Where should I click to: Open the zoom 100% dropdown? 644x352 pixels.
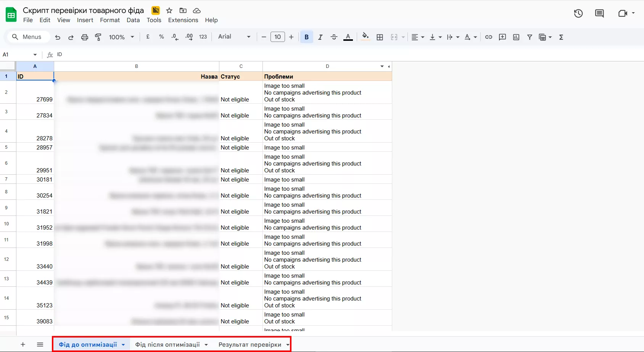point(121,37)
